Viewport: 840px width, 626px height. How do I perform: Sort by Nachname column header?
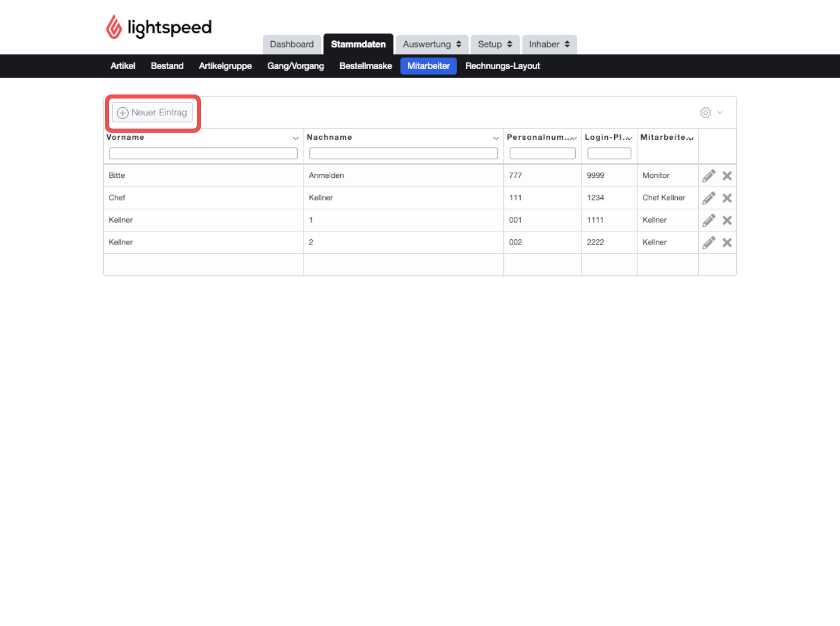330,137
